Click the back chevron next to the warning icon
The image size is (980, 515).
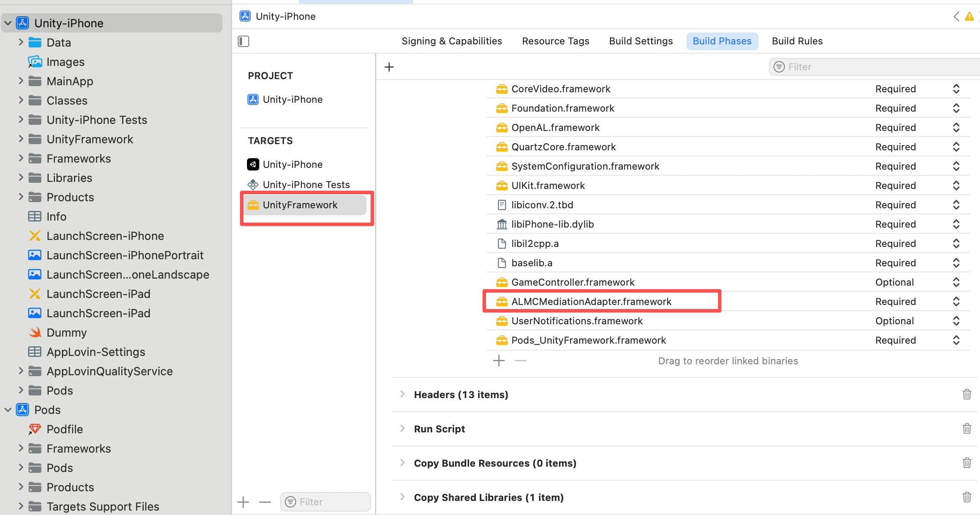tap(956, 17)
